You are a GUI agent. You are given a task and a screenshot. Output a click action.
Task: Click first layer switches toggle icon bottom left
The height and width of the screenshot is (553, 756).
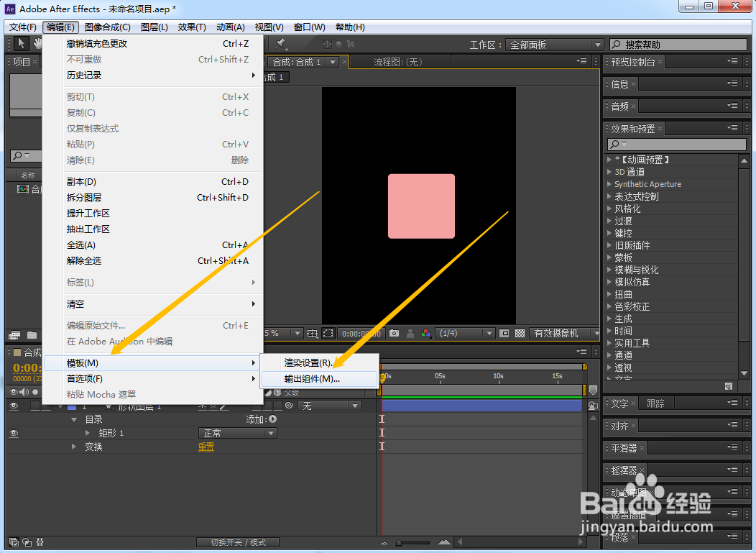tap(14, 542)
